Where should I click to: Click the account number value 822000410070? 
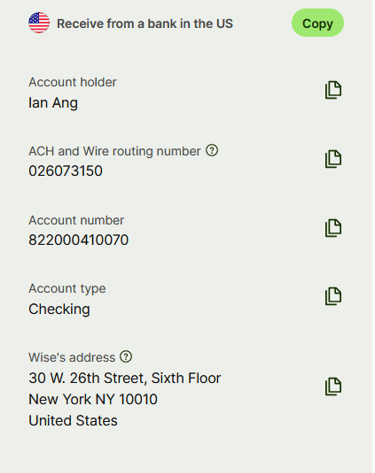point(78,240)
